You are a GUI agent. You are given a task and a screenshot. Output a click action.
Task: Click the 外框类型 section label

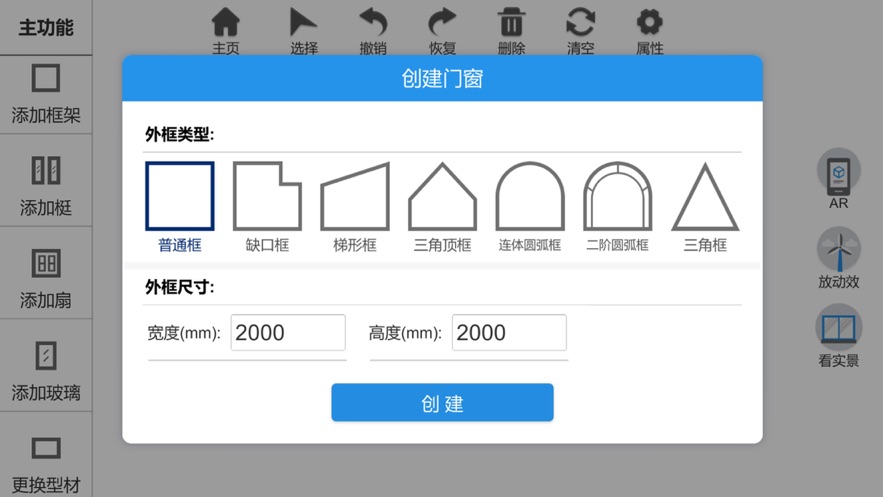(x=180, y=135)
